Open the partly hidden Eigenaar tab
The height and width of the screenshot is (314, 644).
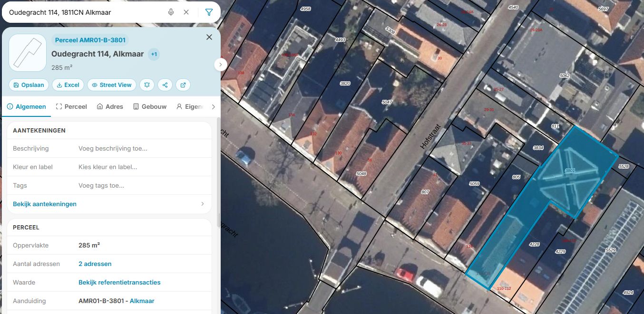(x=190, y=107)
